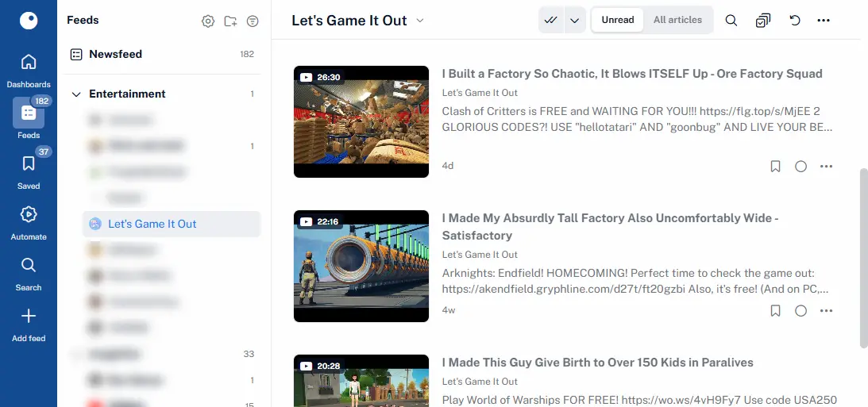Screen dimensions: 868x407
Task: Click source name under Paralives title
Action: [x=480, y=382]
